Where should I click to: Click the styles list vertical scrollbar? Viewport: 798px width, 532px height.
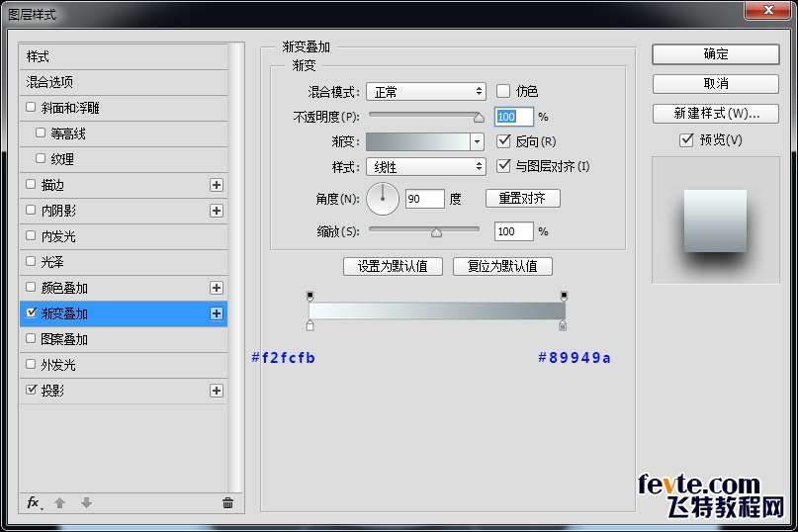pyautogui.click(x=235, y=267)
